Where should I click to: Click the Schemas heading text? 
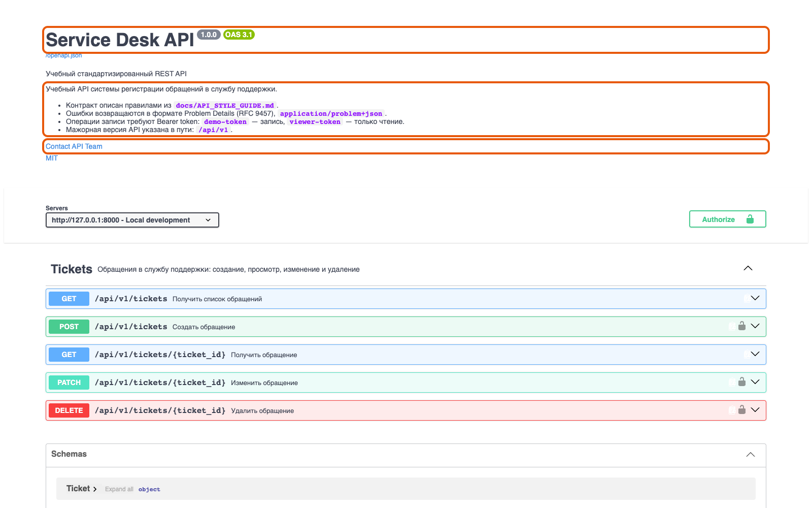click(69, 454)
